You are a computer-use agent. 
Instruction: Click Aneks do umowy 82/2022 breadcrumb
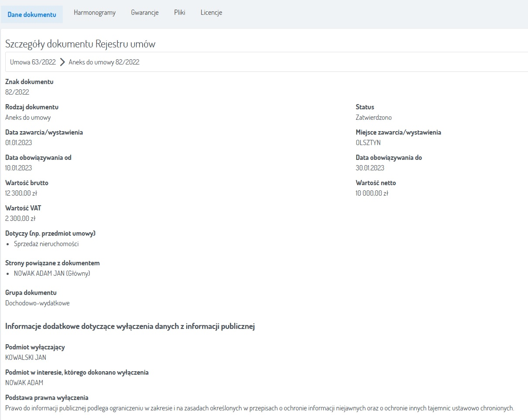coord(104,62)
